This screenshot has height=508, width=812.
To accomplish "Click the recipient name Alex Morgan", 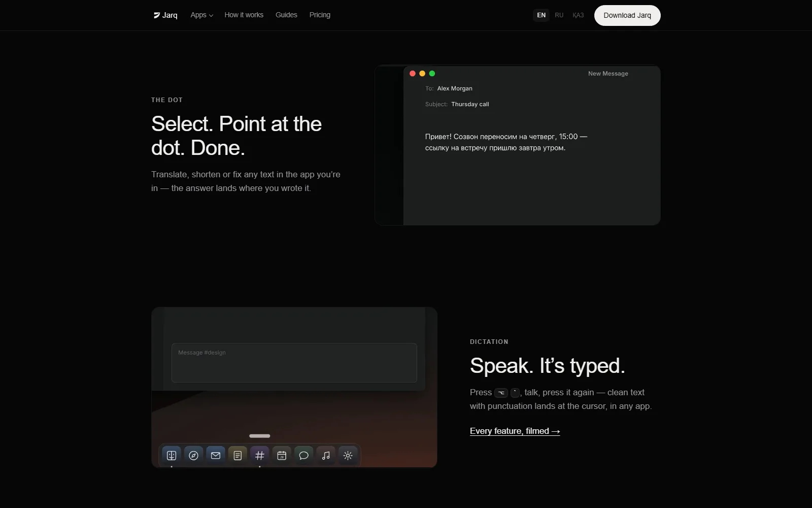I will coord(455,88).
